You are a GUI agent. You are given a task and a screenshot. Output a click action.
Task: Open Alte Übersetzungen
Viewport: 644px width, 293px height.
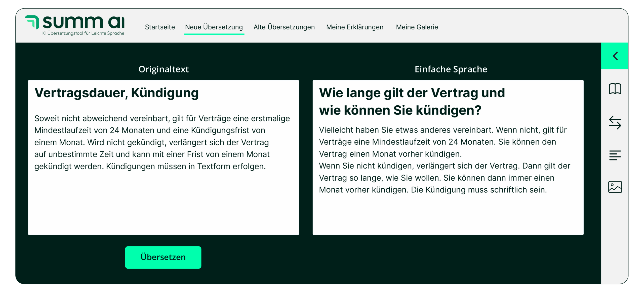pyautogui.click(x=284, y=27)
